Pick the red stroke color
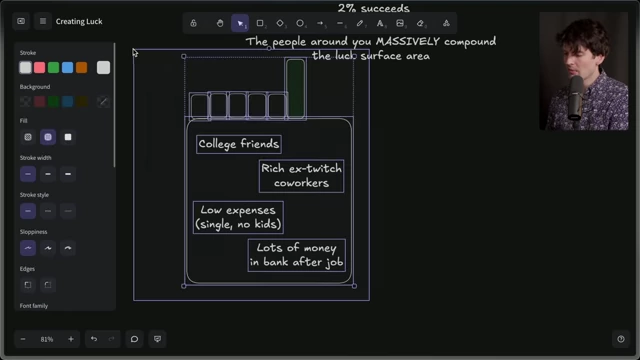This screenshot has height=360, width=640. coord(40,67)
